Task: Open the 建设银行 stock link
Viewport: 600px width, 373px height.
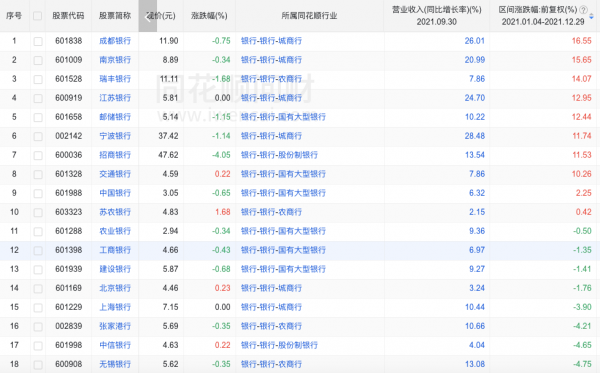Action: [x=115, y=269]
